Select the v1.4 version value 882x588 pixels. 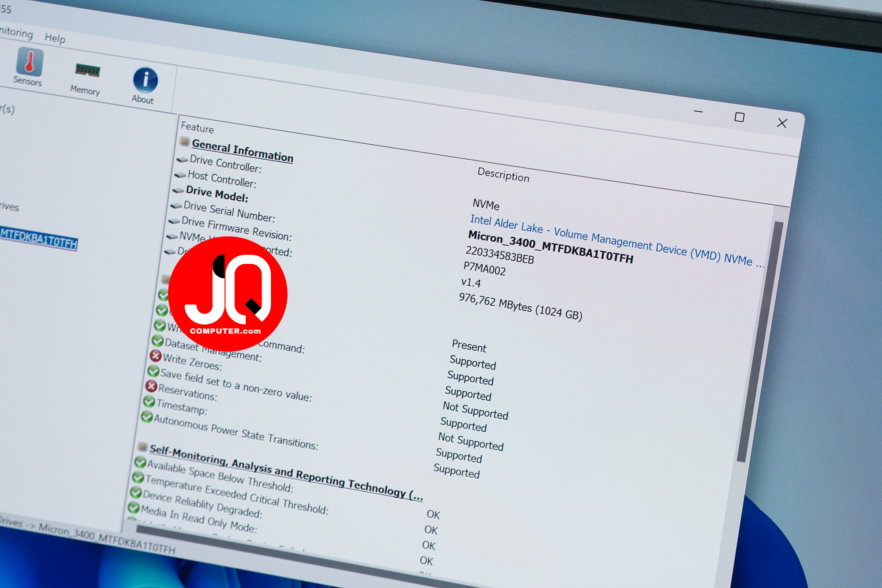coord(471,283)
